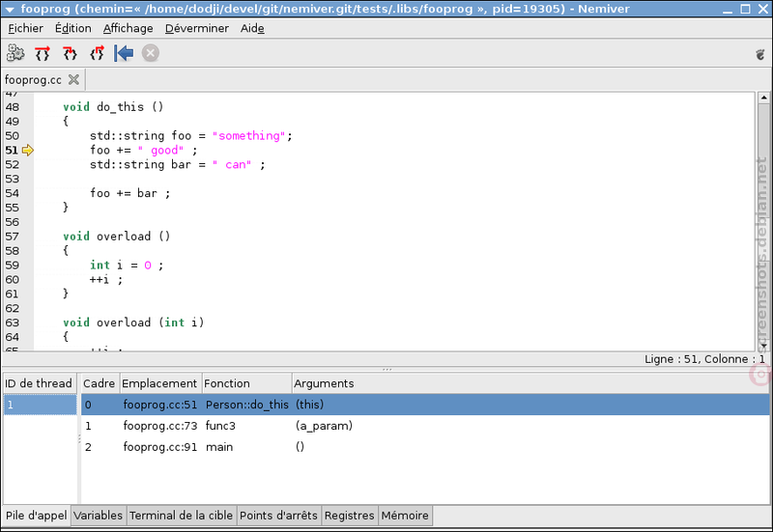Viewport: 773px width, 532px height.
Task: Click the Step Over toolbar icon
Action: pyautogui.click(x=43, y=53)
